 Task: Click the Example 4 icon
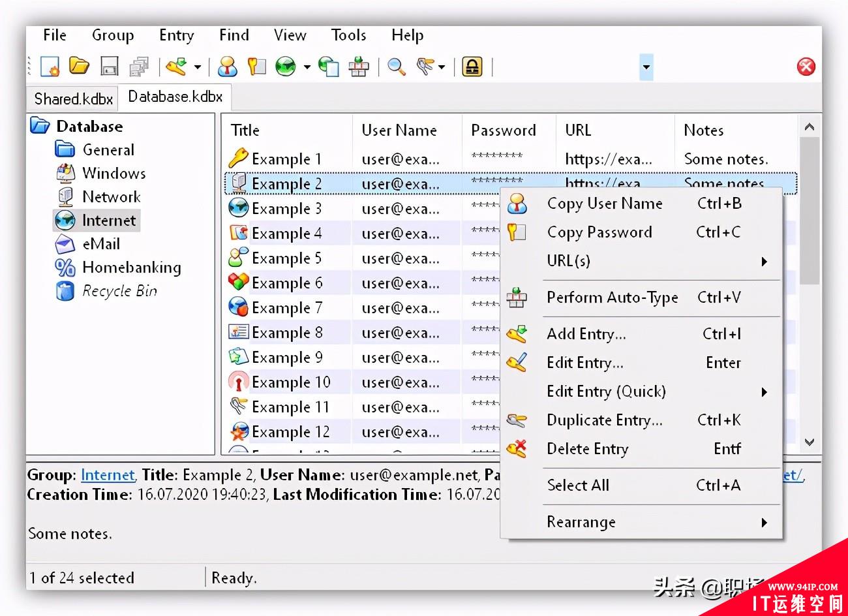[238, 233]
